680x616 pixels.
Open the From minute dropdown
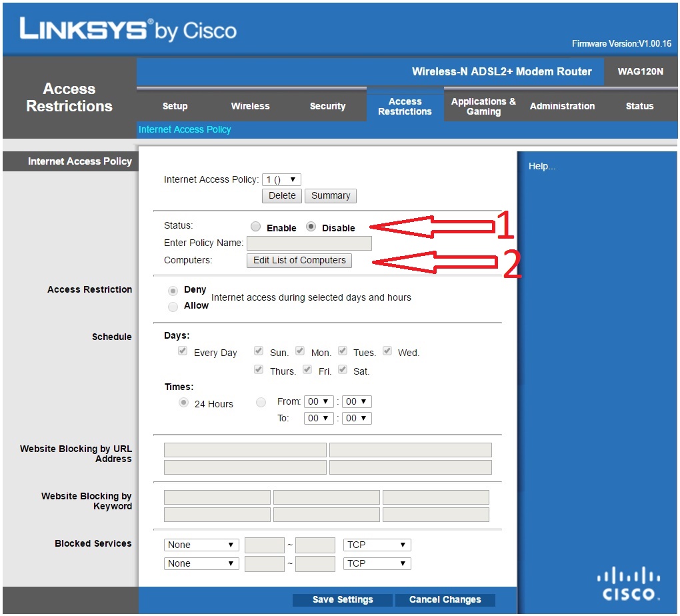click(x=357, y=402)
